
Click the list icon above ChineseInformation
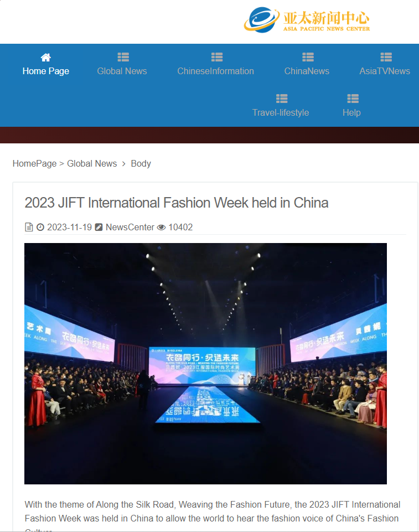click(217, 57)
